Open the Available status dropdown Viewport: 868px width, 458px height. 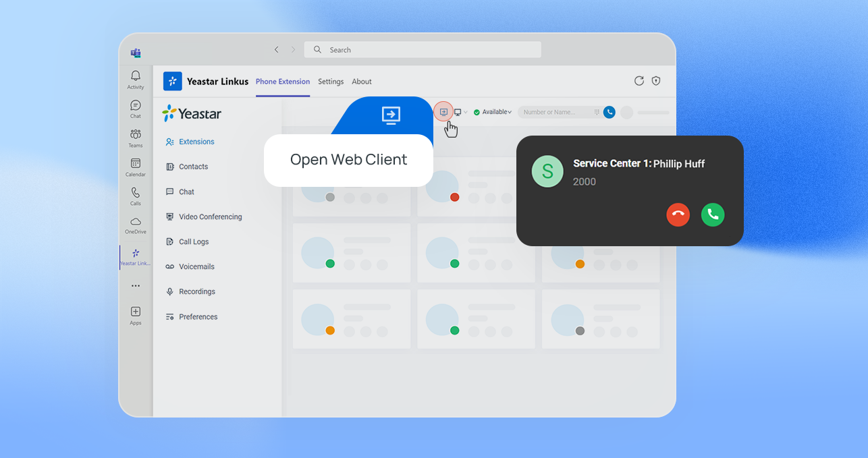point(493,112)
